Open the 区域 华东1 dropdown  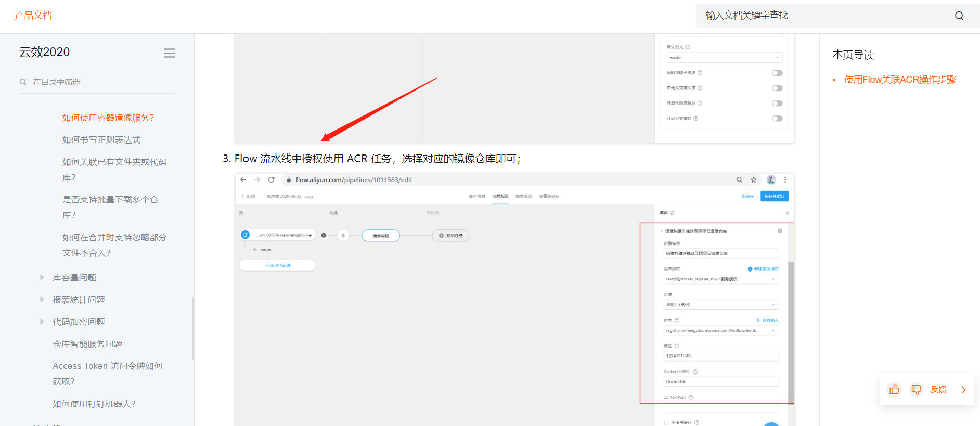pyautogui.click(x=721, y=305)
